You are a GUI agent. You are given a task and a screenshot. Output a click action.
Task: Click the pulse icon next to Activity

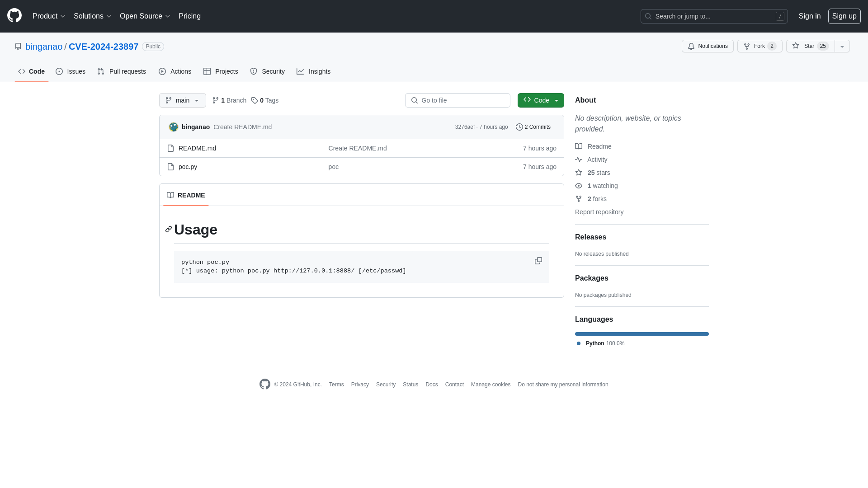click(579, 160)
